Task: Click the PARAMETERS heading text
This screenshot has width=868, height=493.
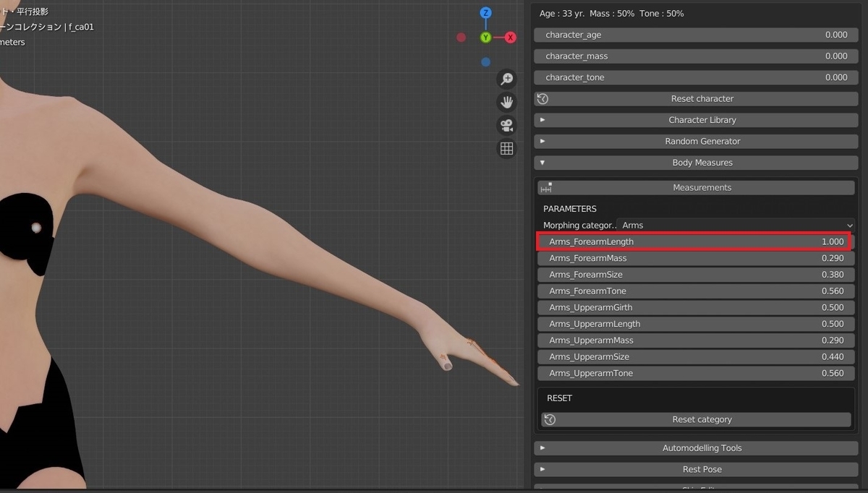Action: click(x=570, y=209)
